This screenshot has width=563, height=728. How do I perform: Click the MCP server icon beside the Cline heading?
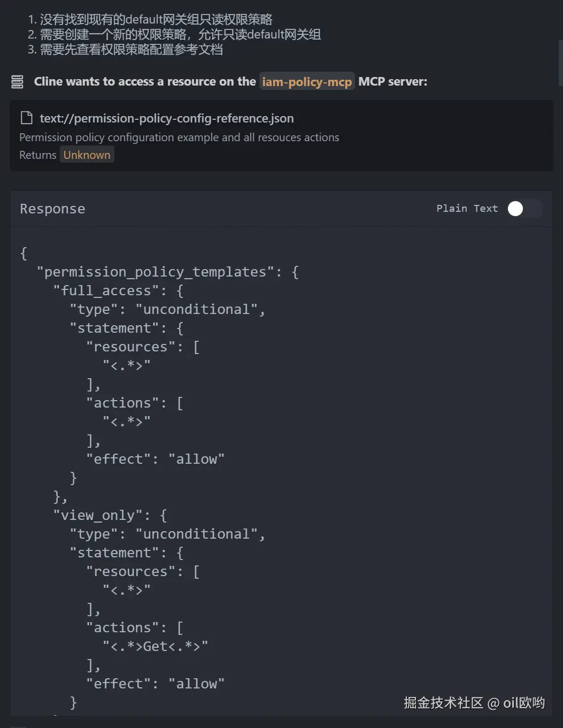click(x=17, y=82)
